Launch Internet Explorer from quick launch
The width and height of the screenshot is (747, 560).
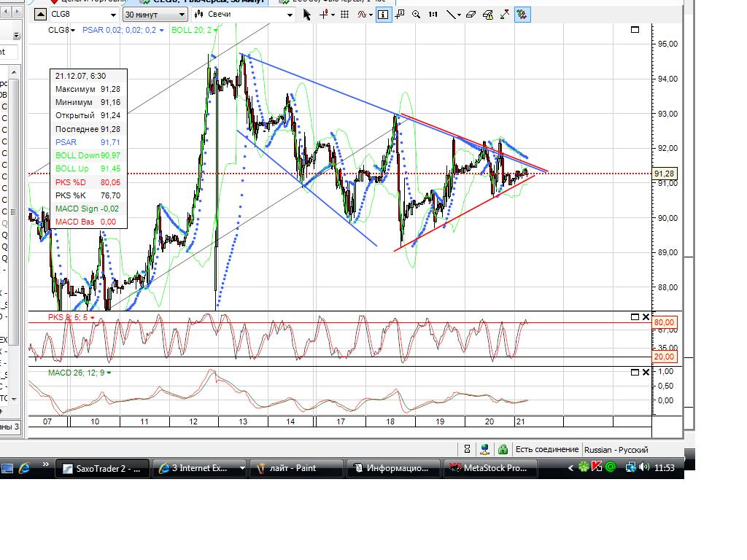(24, 468)
